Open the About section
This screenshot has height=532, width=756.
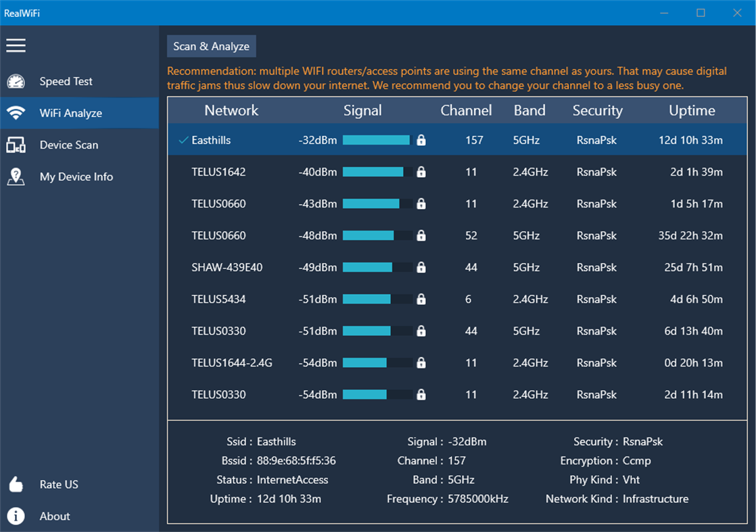point(54,516)
